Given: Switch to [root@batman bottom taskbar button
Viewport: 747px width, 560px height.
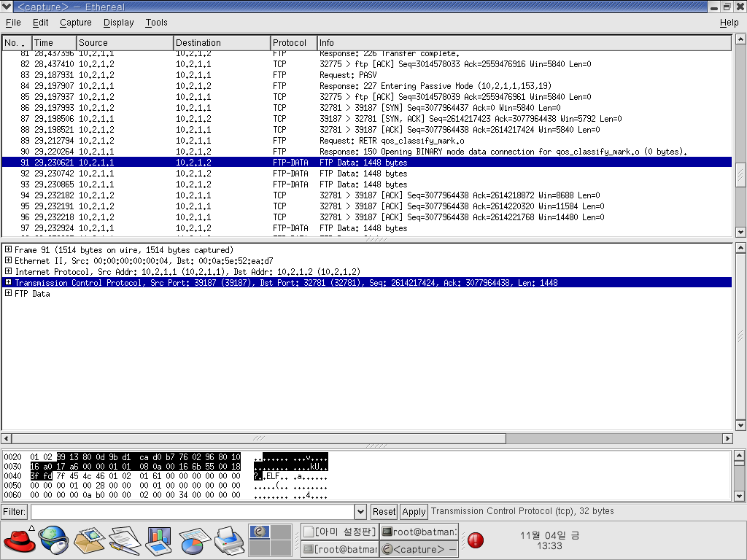Looking at the screenshot, I should pos(340,548).
